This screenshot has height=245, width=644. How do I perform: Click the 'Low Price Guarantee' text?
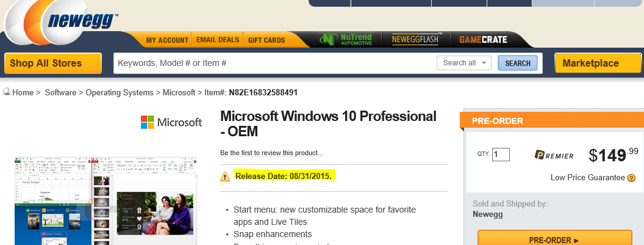588,178
